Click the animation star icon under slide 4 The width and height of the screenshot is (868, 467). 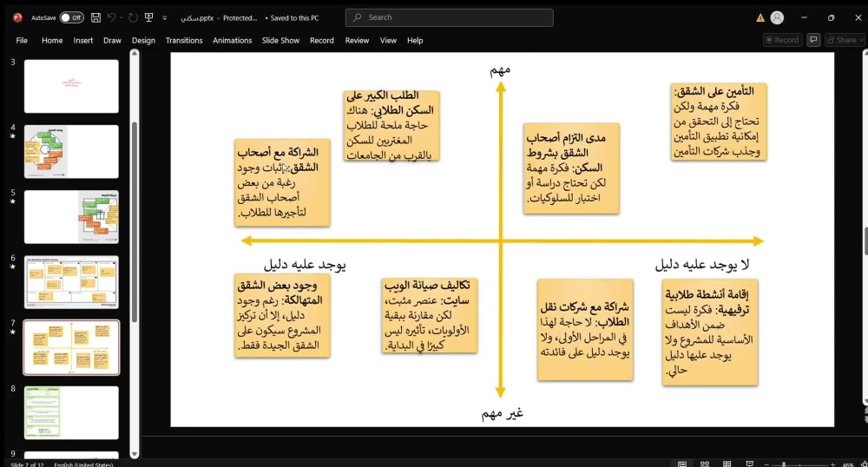pyautogui.click(x=13, y=136)
